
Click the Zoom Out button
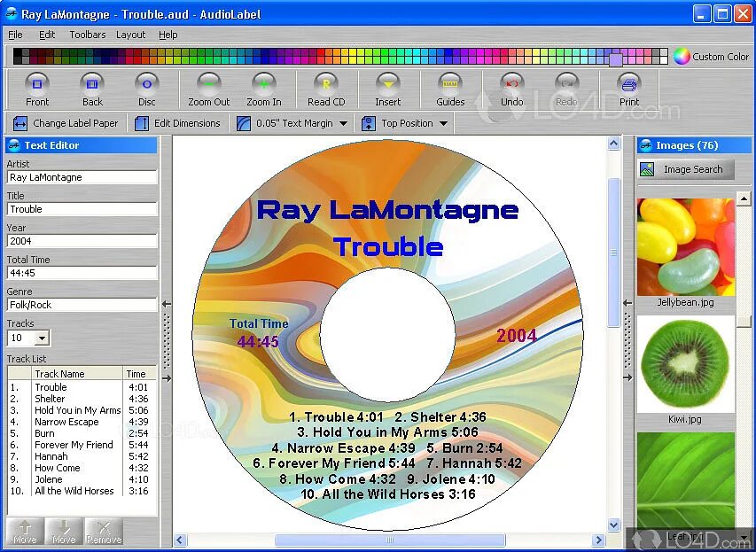209,89
